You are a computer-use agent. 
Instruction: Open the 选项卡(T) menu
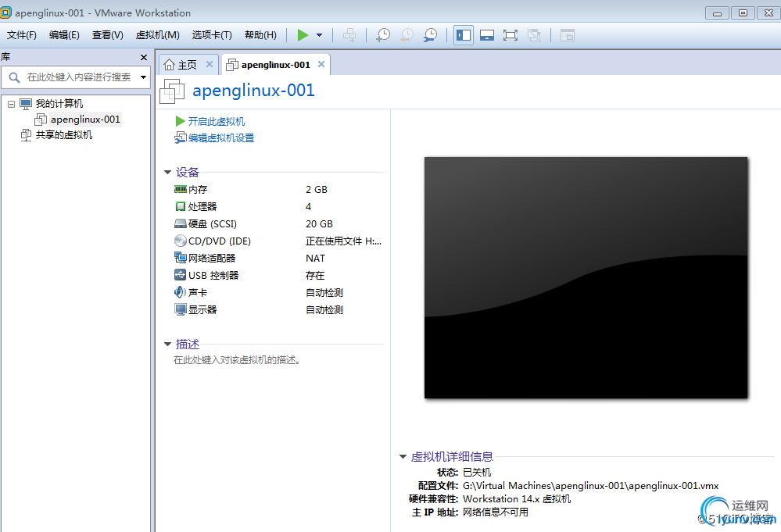(212, 35)
